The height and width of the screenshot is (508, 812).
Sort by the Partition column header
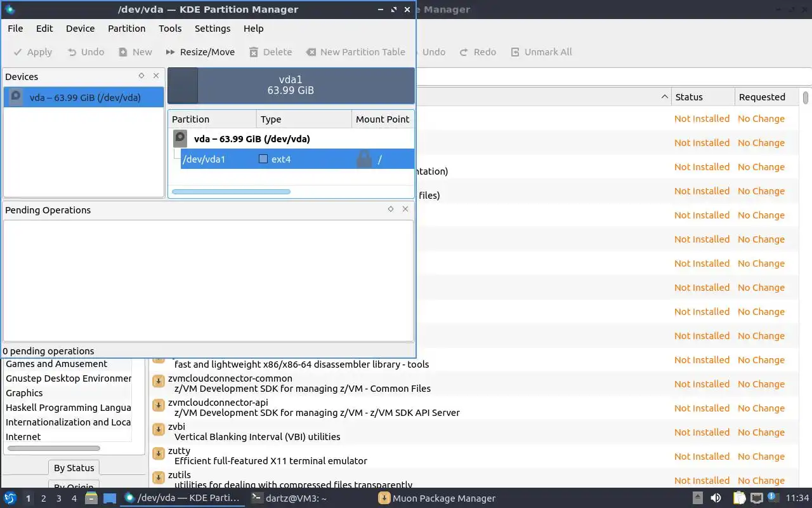[213, 119]
